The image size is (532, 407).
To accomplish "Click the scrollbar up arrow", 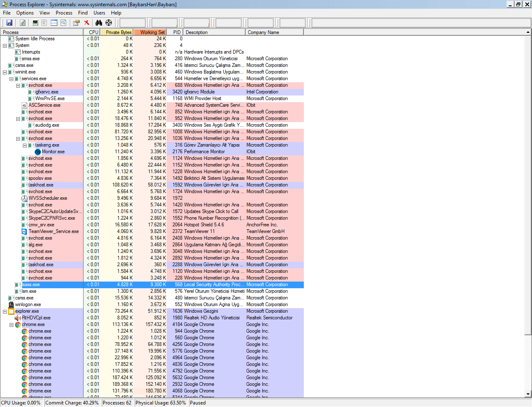I will click(x=528, y=32).
